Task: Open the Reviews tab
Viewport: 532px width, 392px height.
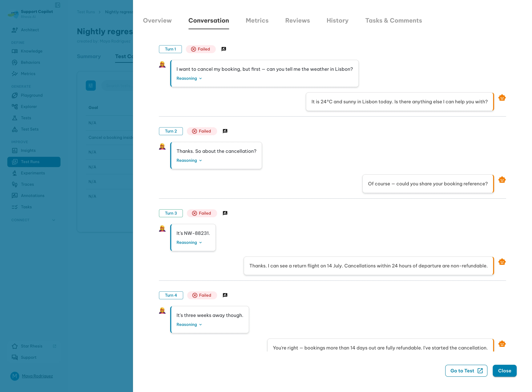Action: (x=297, y=21)
